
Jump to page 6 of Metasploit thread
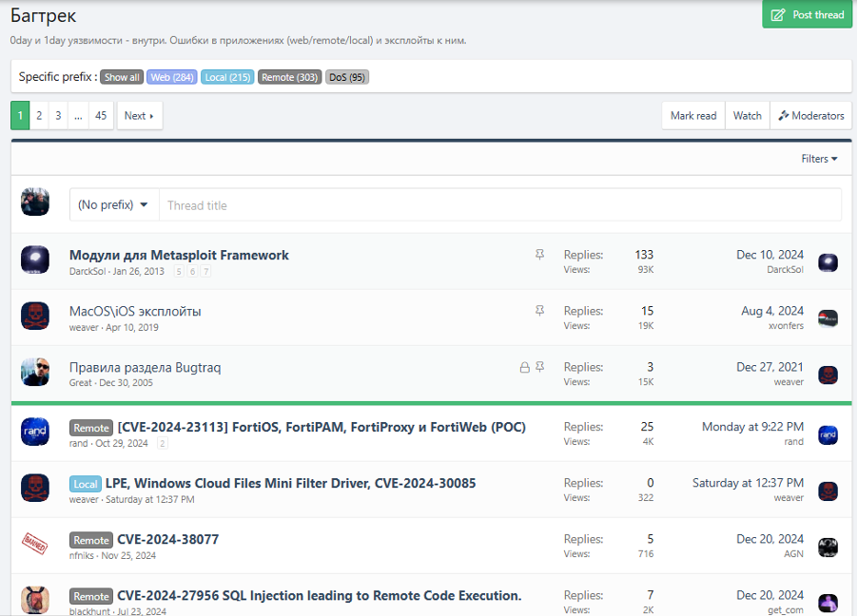coord(192,271)
